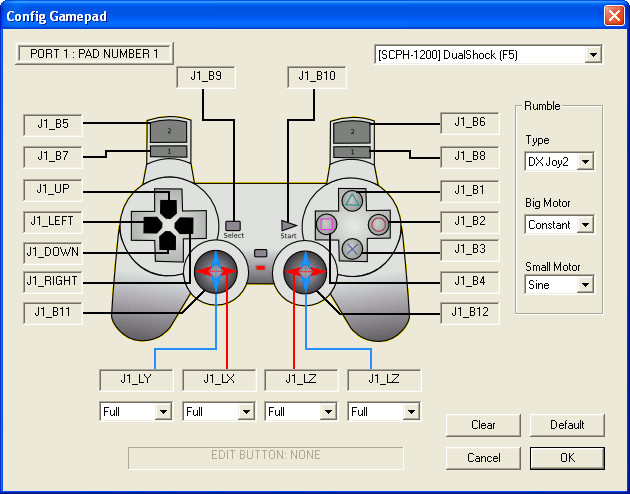Screen dimensions: 630x494
Task: Click the gray analog mode button
Action: pyautogui.click(x=261, y=253)
